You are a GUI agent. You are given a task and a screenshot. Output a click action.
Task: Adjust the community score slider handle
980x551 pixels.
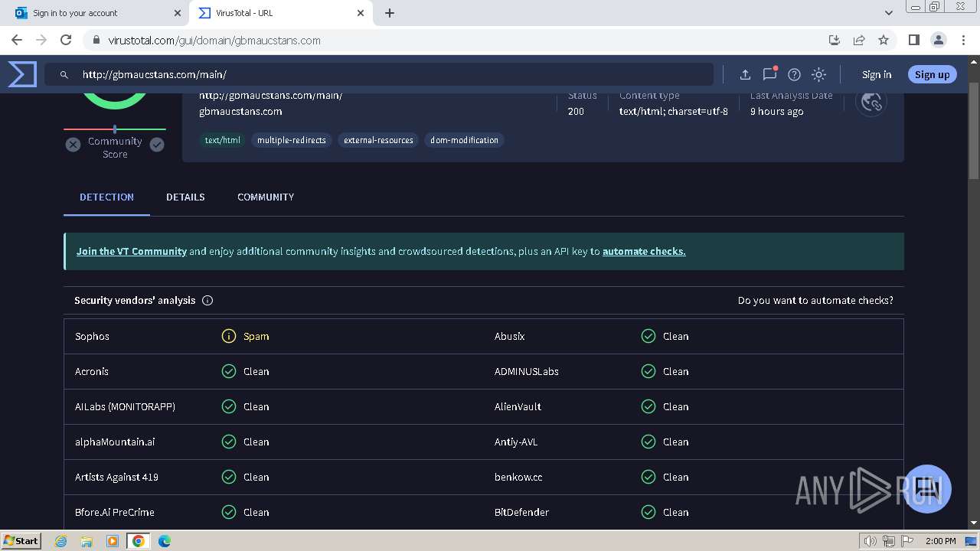click(115, 129)
